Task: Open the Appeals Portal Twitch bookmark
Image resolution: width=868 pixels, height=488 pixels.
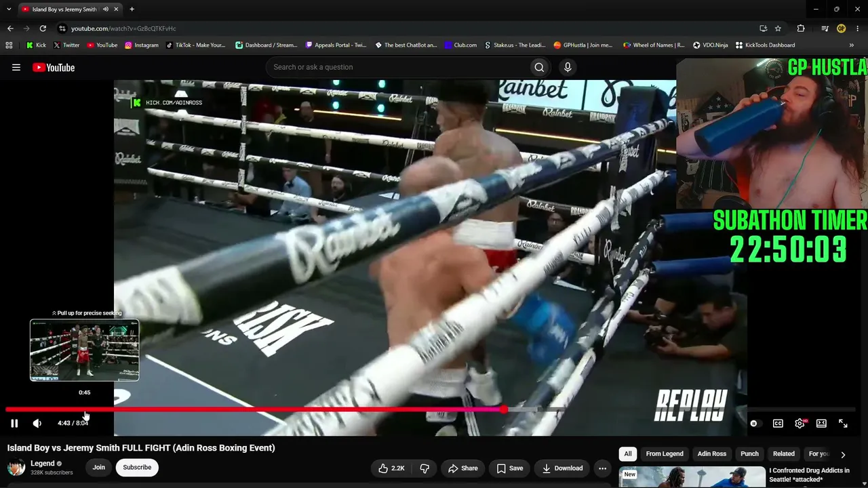Action: [x=336, y=45]
